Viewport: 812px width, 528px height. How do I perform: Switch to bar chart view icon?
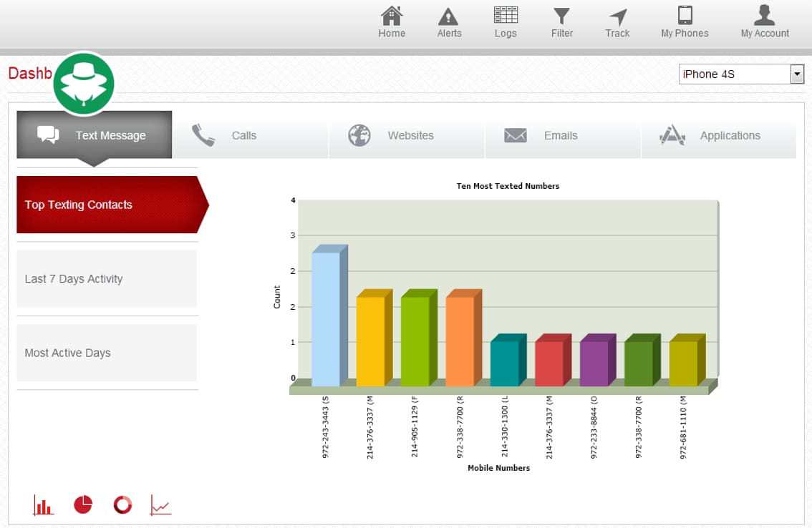click(x=43, y=505)
